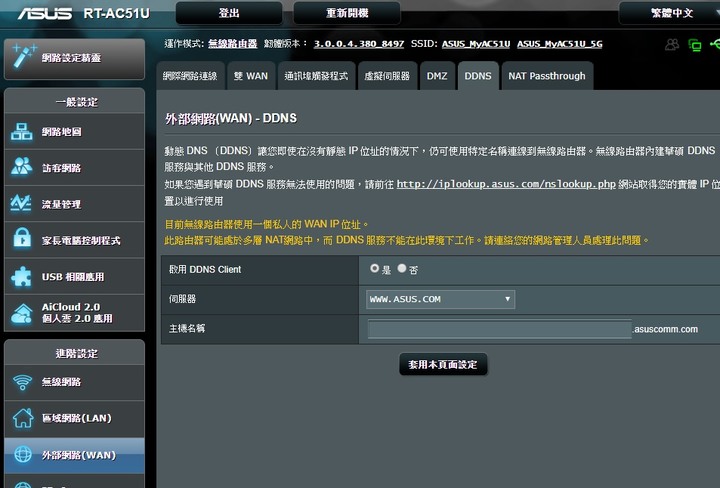Click the USB application puzzle icon

coord(22,276)
